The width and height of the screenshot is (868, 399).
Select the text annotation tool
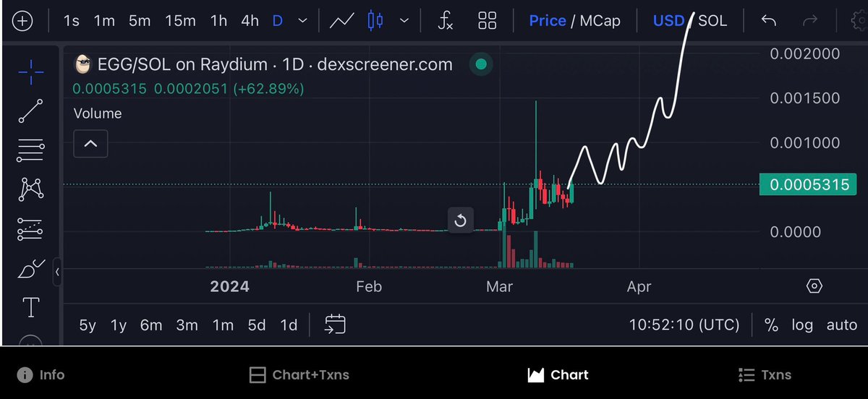click(31, 308)
